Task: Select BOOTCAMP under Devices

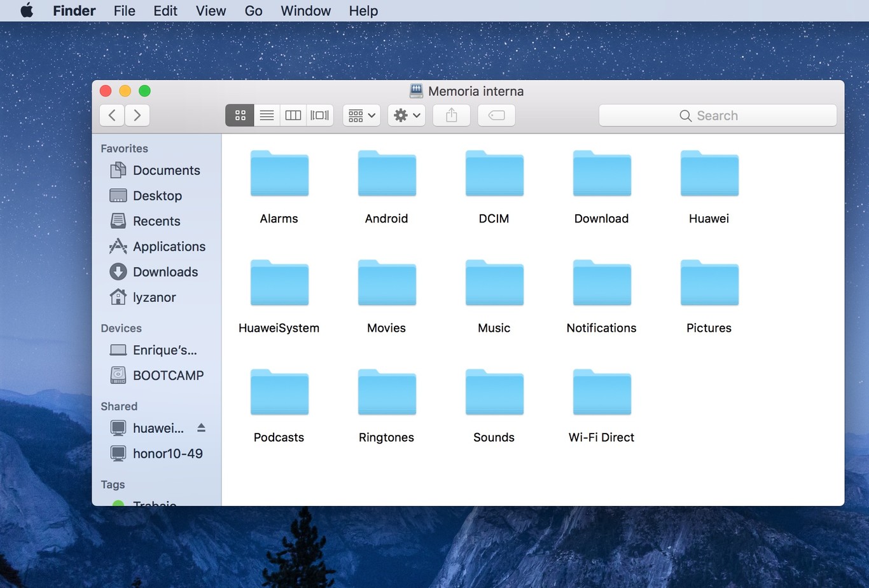Action: tap(168, 376)
